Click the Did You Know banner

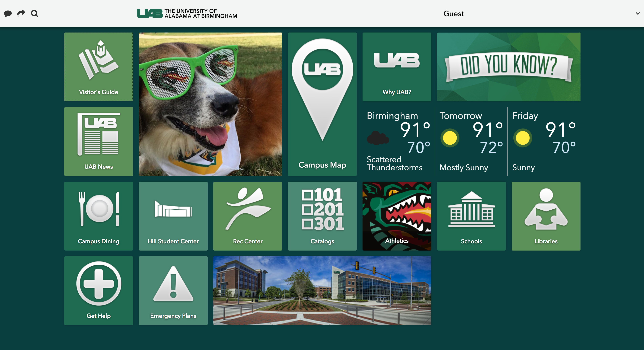508,67
